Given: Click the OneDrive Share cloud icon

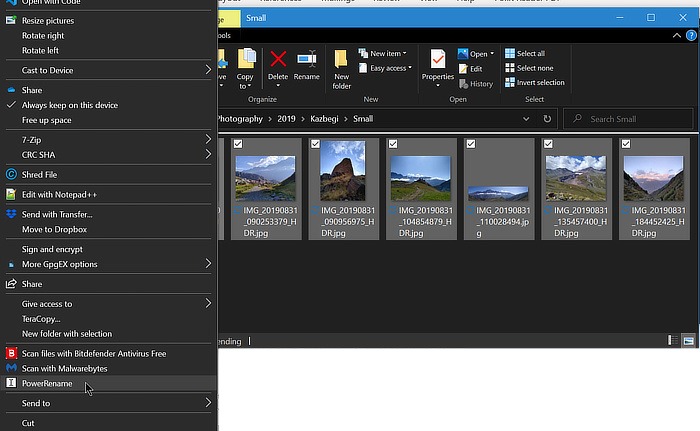Looking at the screenshot, I should pyautogui.click(x=11, y=90).
